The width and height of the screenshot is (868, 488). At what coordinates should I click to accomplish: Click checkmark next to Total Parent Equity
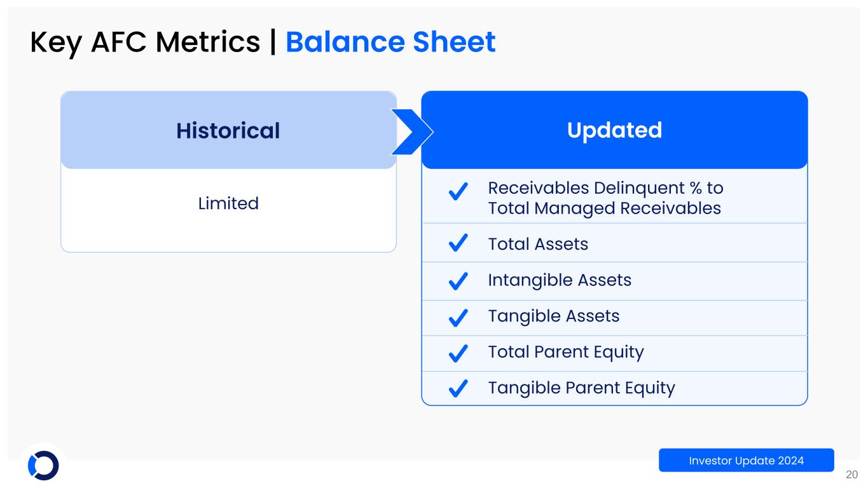458,352
